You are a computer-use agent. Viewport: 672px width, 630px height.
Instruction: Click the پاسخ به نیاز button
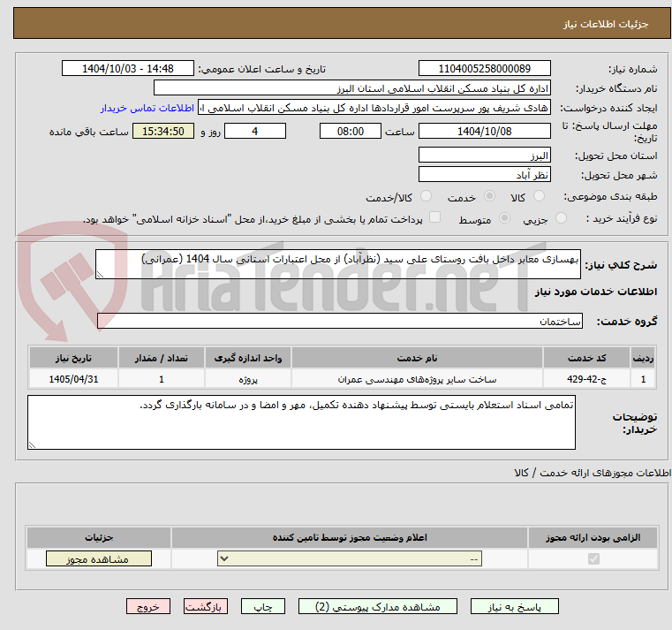[x=515, y=607]
